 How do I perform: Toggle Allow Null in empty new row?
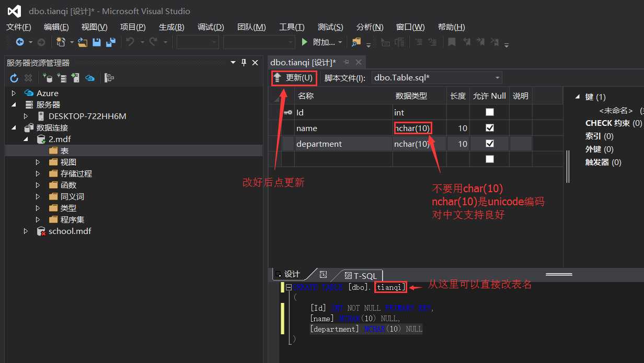490,159
